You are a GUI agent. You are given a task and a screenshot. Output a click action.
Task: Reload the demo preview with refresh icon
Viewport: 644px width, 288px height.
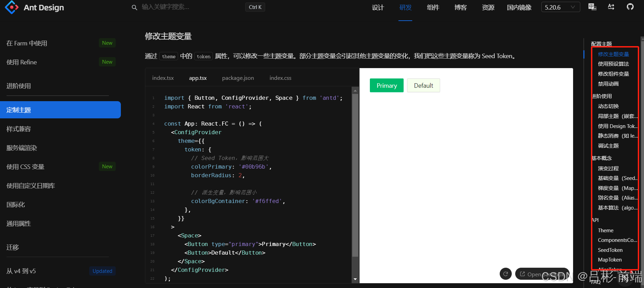pyautogui.click(x=506, y=274)
